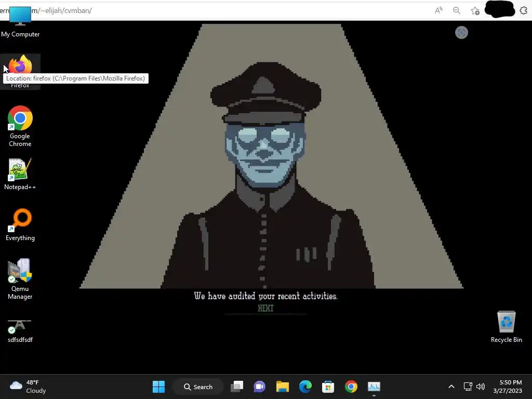Viewport: 532px width, 399px height.
Task: Click the read aloud icon in address bar
Action: pos(438,10)
